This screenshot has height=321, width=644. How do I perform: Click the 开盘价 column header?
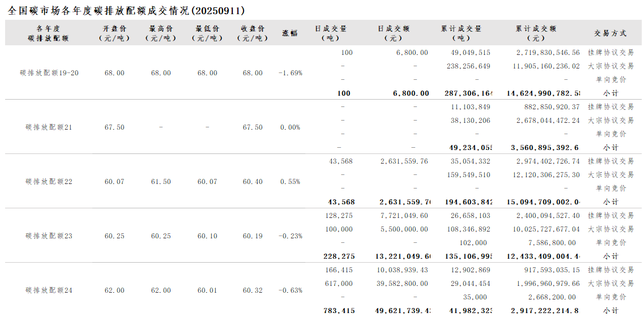[114, 33]
